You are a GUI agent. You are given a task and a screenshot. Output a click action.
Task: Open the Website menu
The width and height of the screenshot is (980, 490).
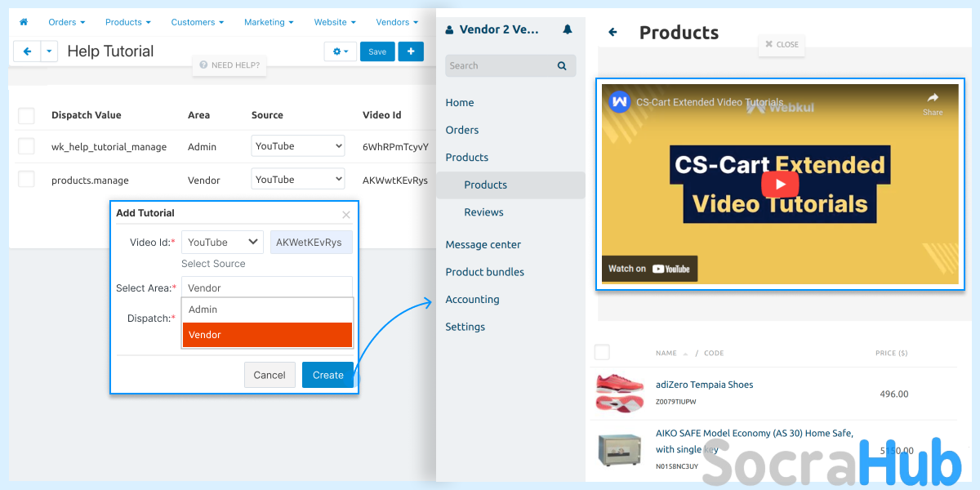point(335,22)
